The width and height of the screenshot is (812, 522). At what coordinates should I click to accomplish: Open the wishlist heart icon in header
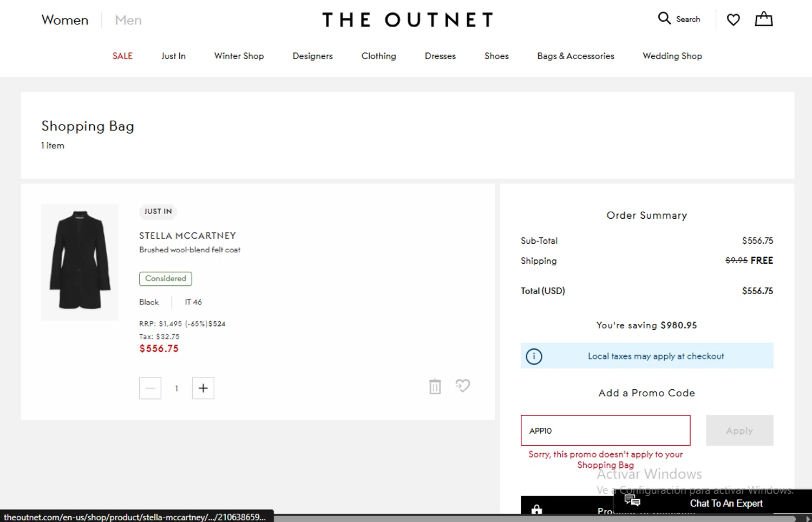733,20
